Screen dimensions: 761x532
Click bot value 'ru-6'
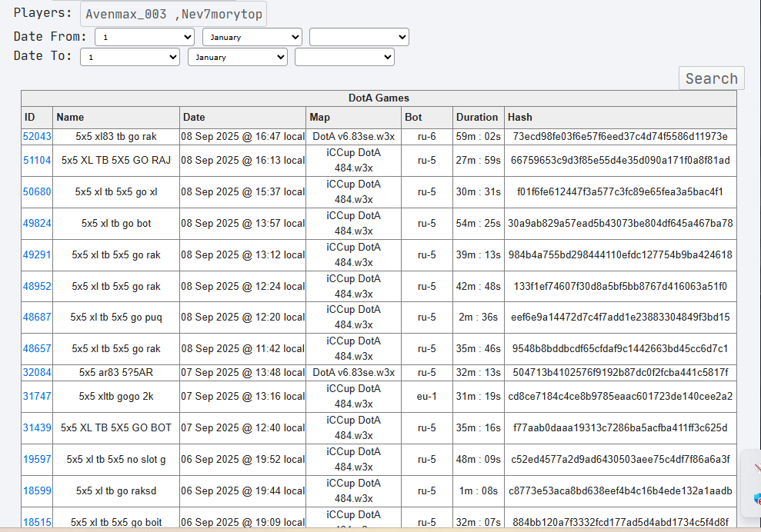(x=427, y=136)
